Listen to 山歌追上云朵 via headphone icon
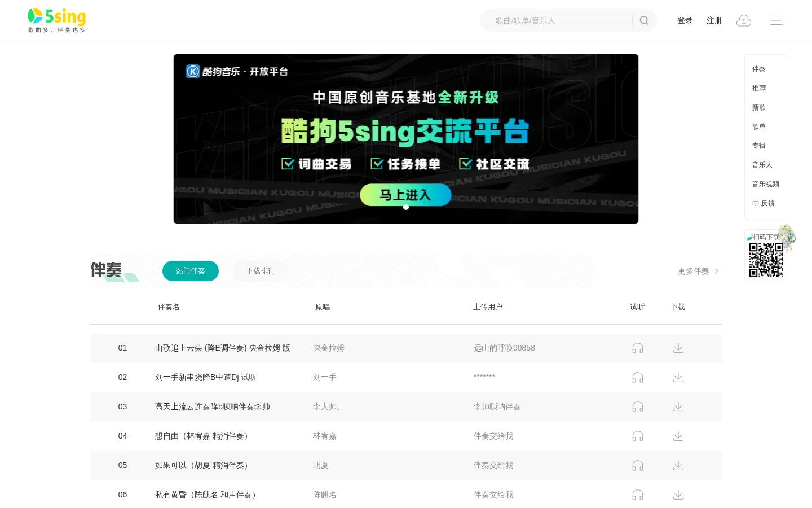This screenshot has width=812, height=508. point(638,348)
